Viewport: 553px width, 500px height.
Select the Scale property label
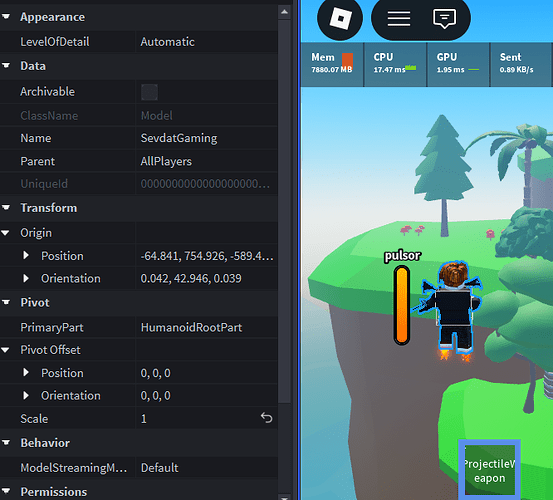(x=34, y=419)
